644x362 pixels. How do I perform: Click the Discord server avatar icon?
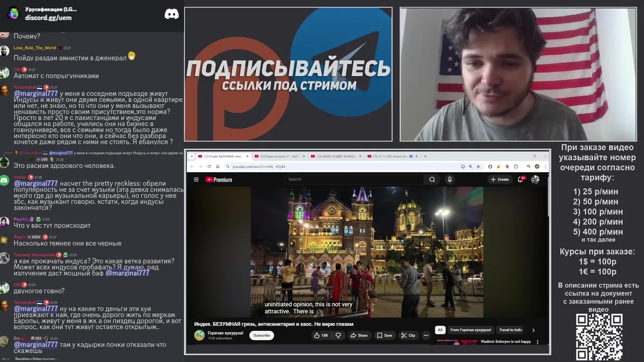(x=14, y=13)
